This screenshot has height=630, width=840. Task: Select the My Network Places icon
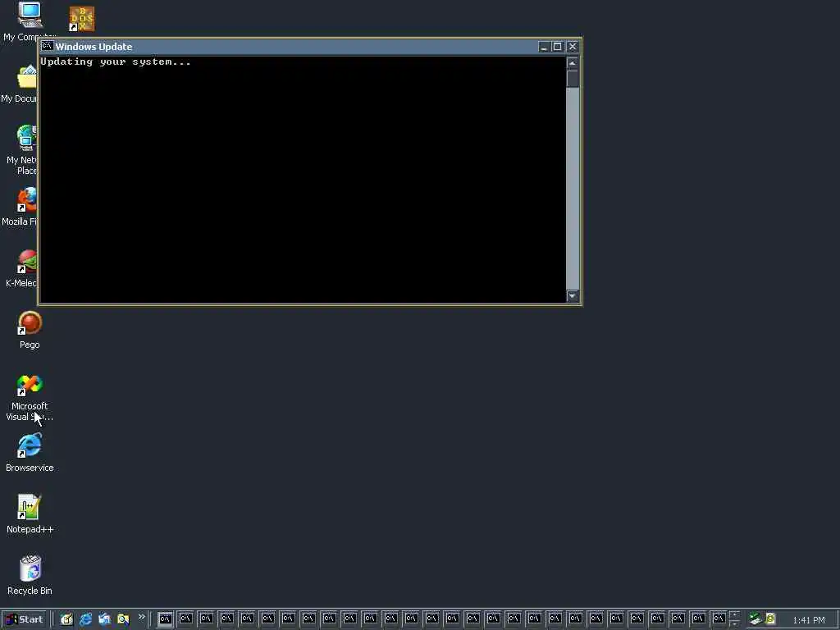[x=26, y=138]
